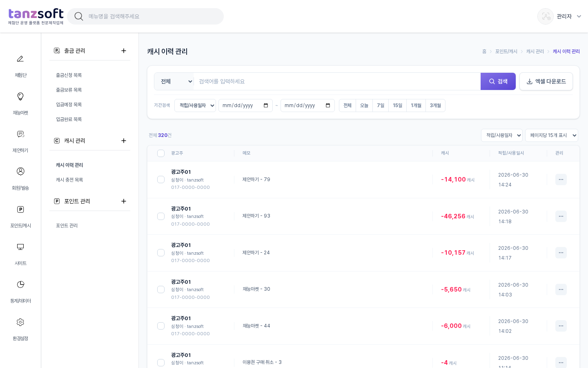Open the 재능마켓 lightbulb icon
This screenshot has height=368, width=588.
coord(20,96)
